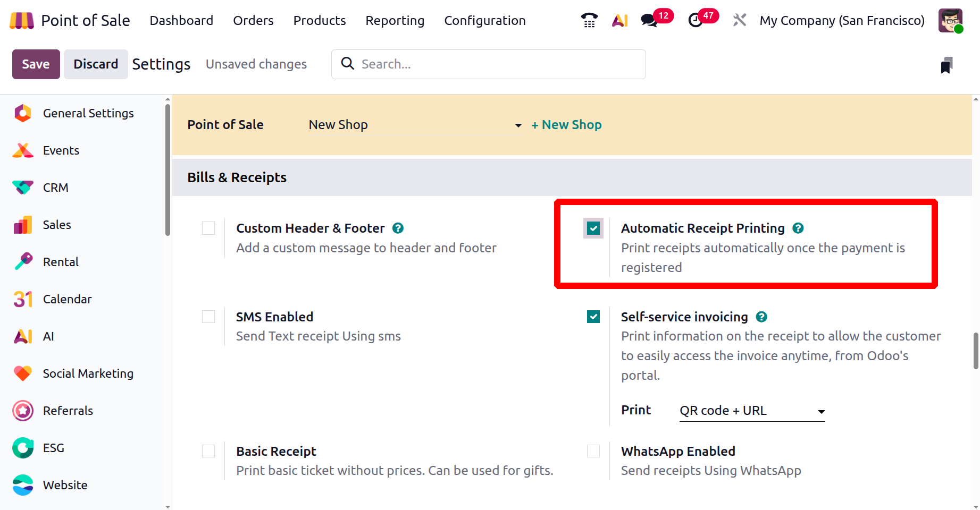Screen dimensions: 980x510
Task: Open the VoIP phone icon
Action: tap(589, 20)
